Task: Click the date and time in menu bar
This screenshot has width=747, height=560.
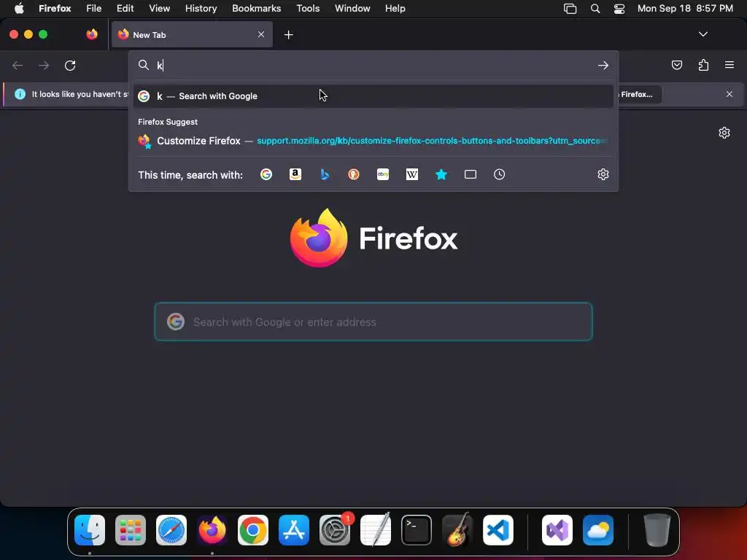Action: (x=685, y=9)
